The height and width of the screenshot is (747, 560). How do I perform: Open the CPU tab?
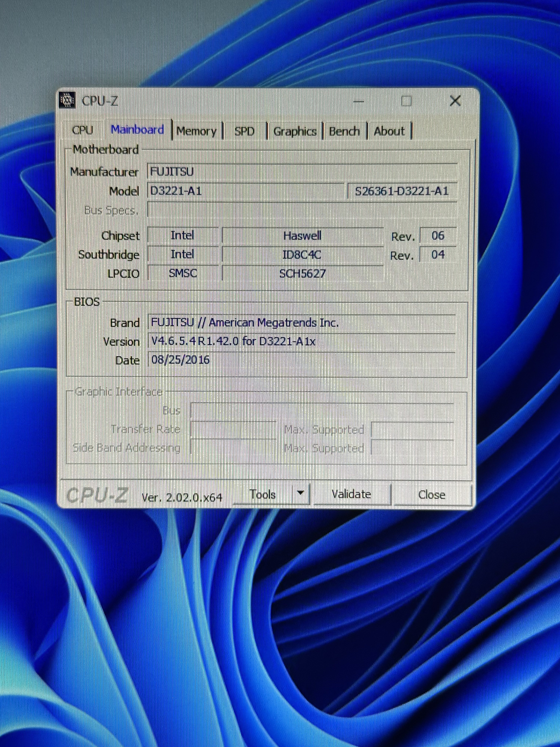(83, 130)
